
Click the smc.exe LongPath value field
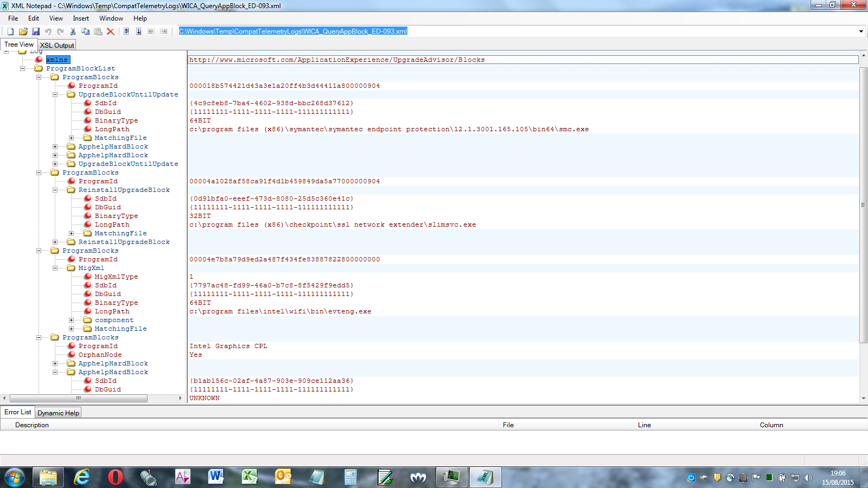coord(388,130)
